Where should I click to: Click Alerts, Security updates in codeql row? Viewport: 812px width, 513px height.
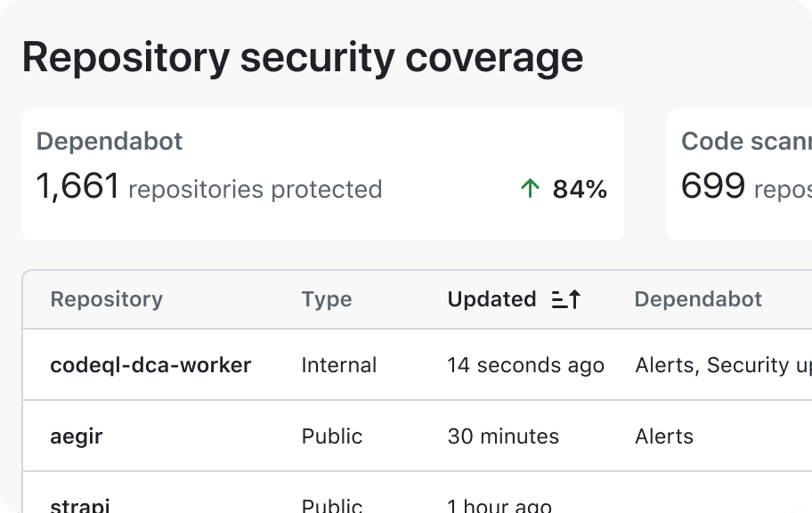[x=724, y=365]
